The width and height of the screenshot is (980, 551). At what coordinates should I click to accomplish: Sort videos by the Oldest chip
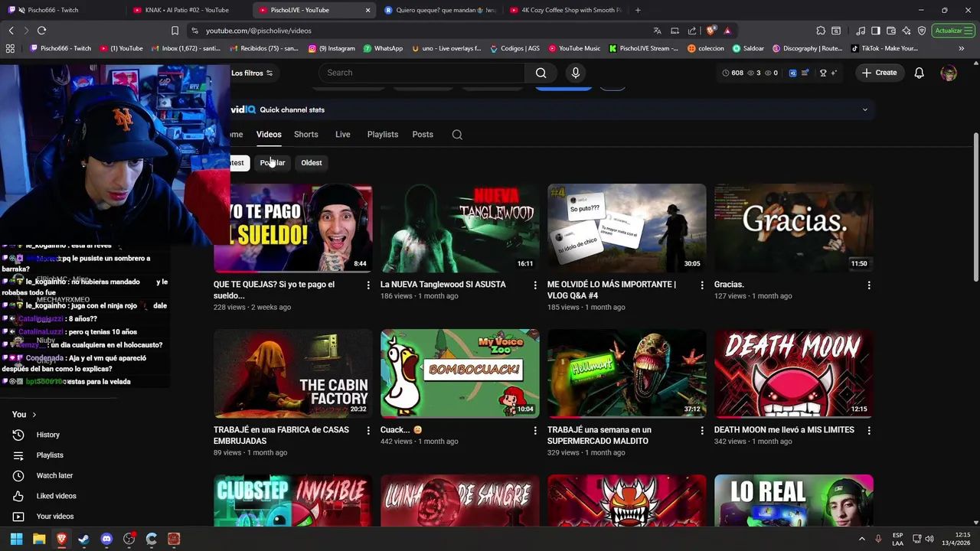click(312, 163)
